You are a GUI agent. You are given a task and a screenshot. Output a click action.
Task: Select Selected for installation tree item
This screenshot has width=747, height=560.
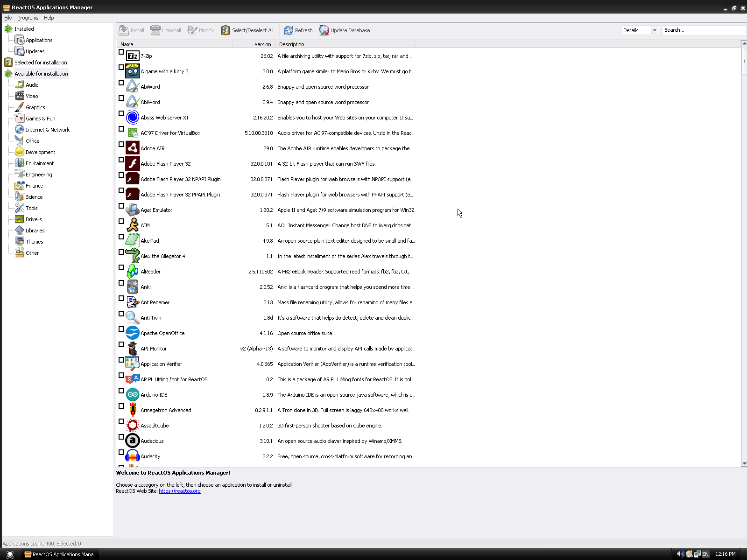41,63
